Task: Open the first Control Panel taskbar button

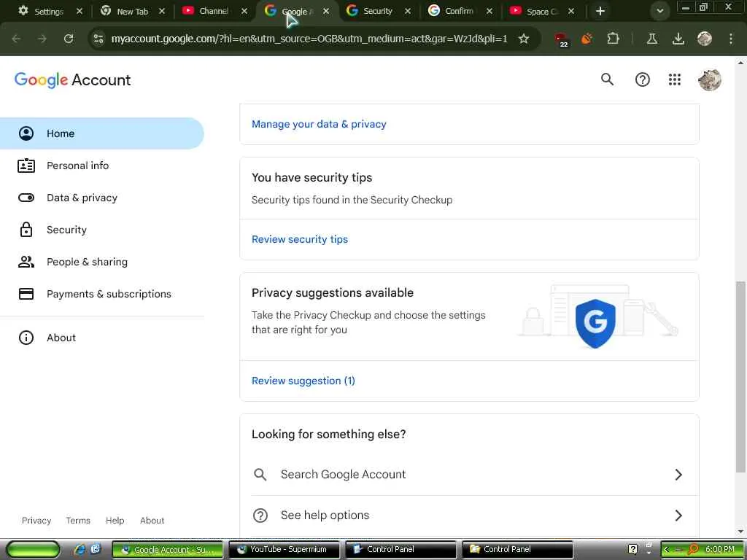Action: tap(400, 550)
